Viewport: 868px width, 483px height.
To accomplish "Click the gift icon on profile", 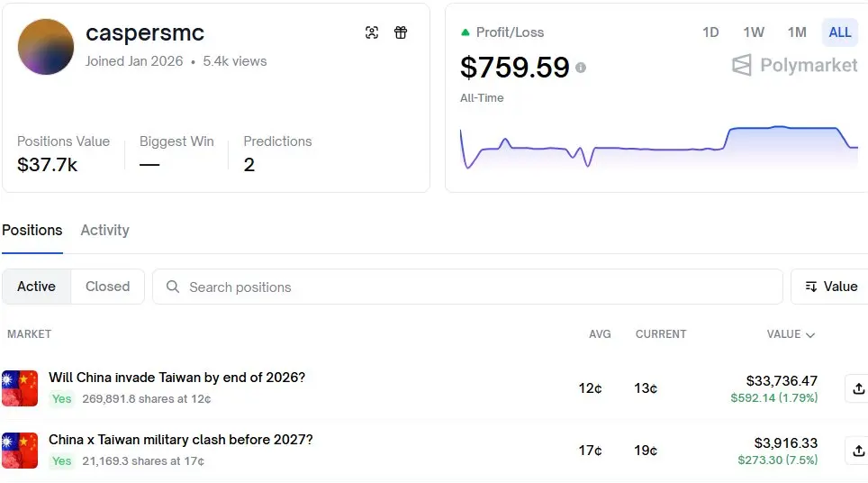I will click(x=401, y=33).
